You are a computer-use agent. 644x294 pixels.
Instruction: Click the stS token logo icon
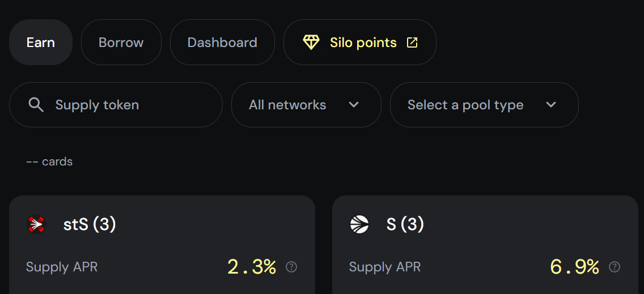click(x=36, y=224)
